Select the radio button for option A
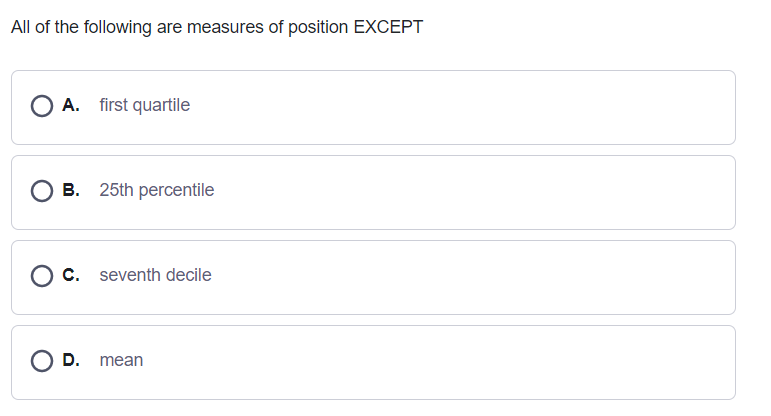 pos(42,106)
